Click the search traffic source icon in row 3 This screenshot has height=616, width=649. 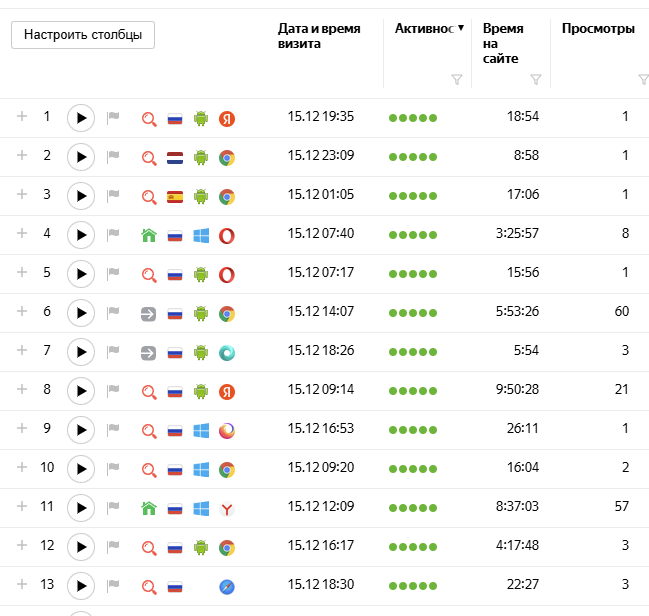(x=149, y=196)
